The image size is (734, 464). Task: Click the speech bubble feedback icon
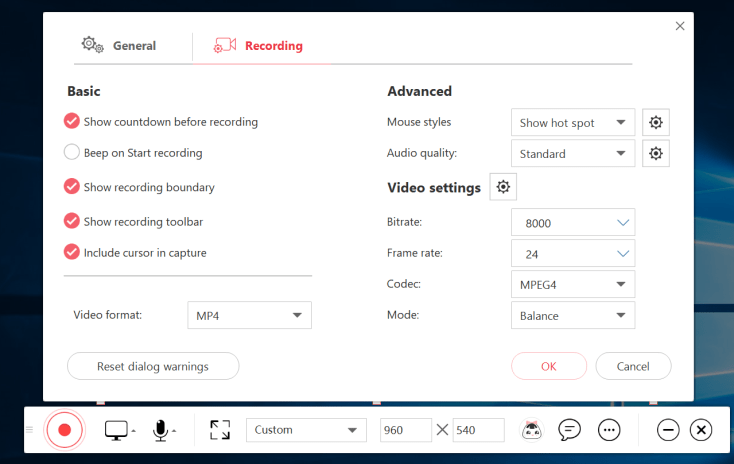(569, 430)
